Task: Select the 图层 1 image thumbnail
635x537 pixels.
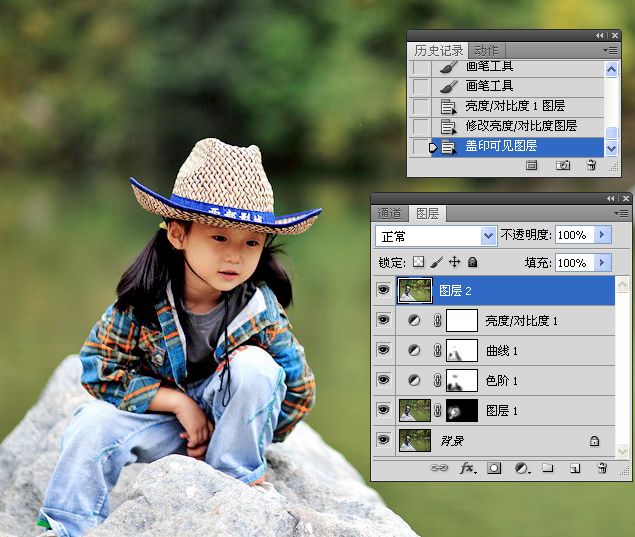Action: (415, 410)
